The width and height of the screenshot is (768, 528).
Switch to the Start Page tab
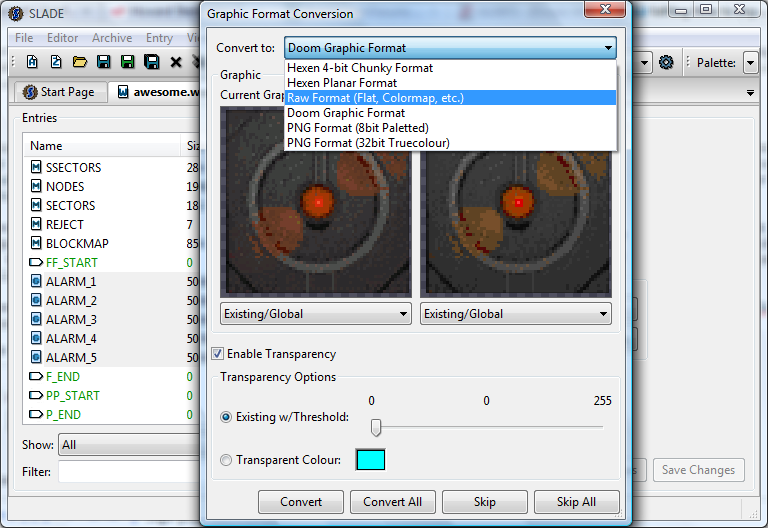pyautogui.click(x=59, y=92)
